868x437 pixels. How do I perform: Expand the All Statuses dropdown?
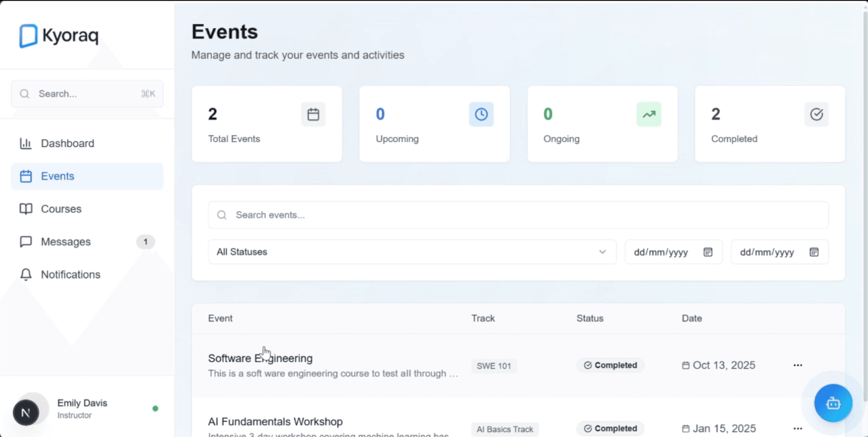click(x=412, y=252)
